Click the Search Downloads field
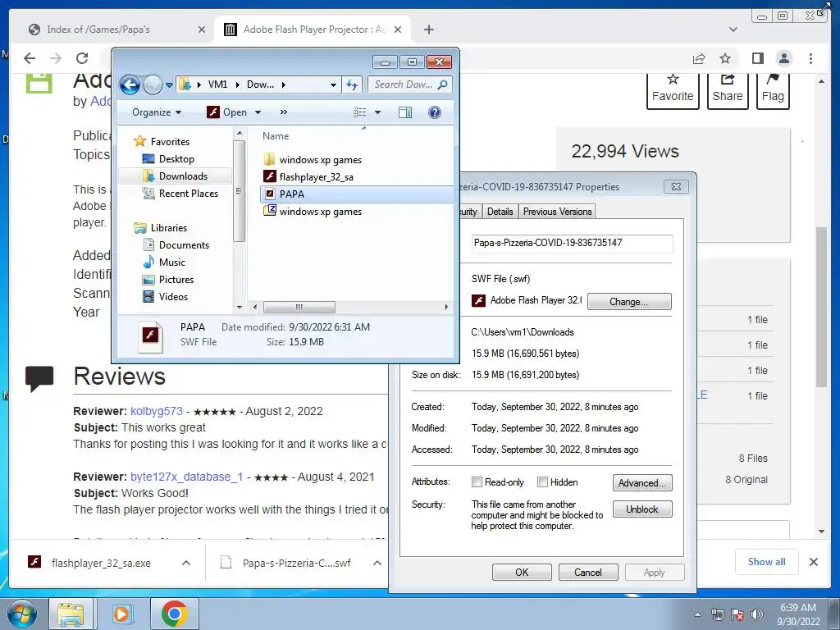 (x=410, y=84)
